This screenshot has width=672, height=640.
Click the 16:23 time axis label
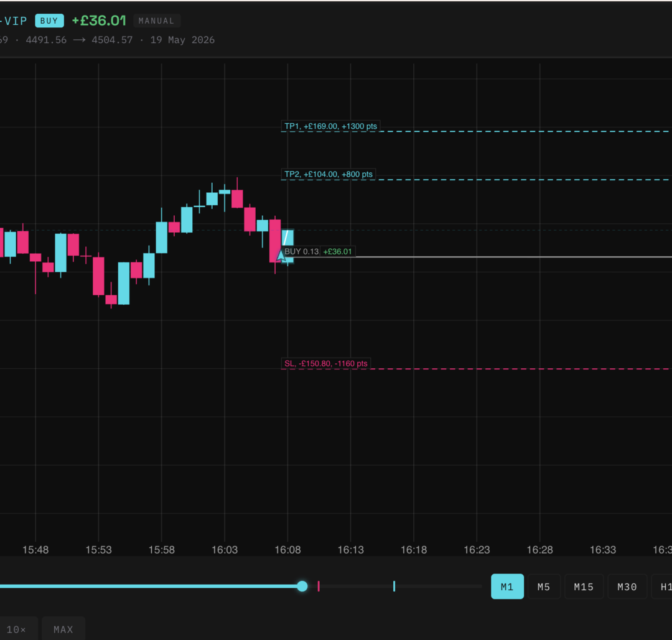[x=477, y=550]
